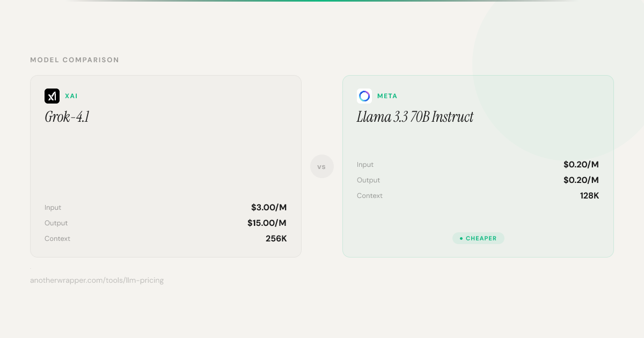
Task: Click the Llama 3.3 70B Instruct title
Action: (415, 117)
